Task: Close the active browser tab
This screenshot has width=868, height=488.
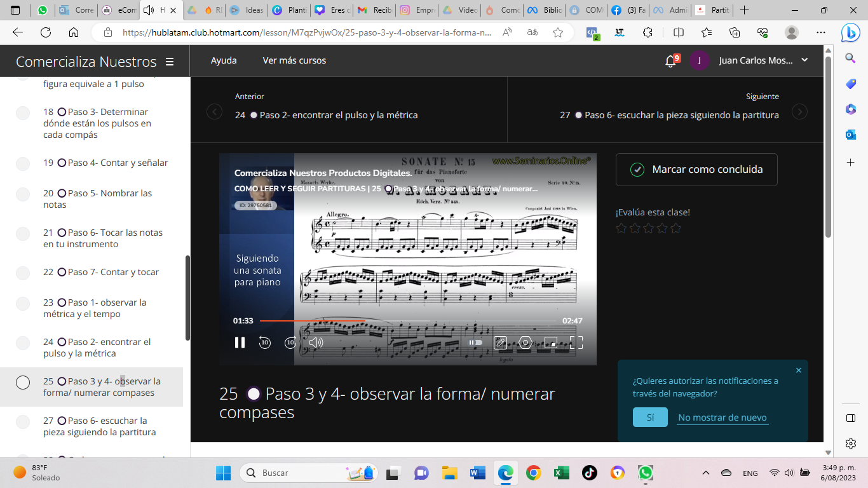Action: coord(174,10)
